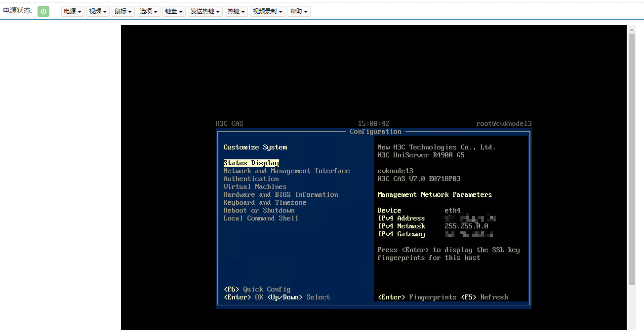Click the IPv4 Gateway label
The image size is (644, 330).
pos(401,234)
